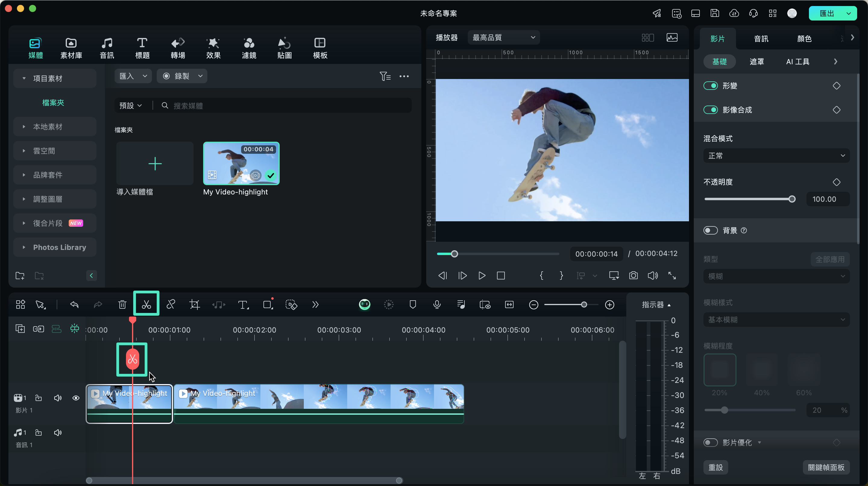Lock the video track 影片 1

pyautogui.click(x=38, y=398)
